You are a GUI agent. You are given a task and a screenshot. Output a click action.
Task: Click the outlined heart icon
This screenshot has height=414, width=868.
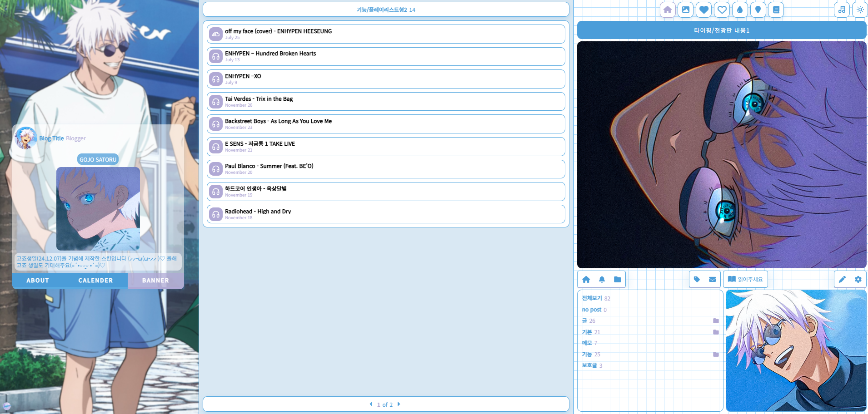(x=722, y=10)
